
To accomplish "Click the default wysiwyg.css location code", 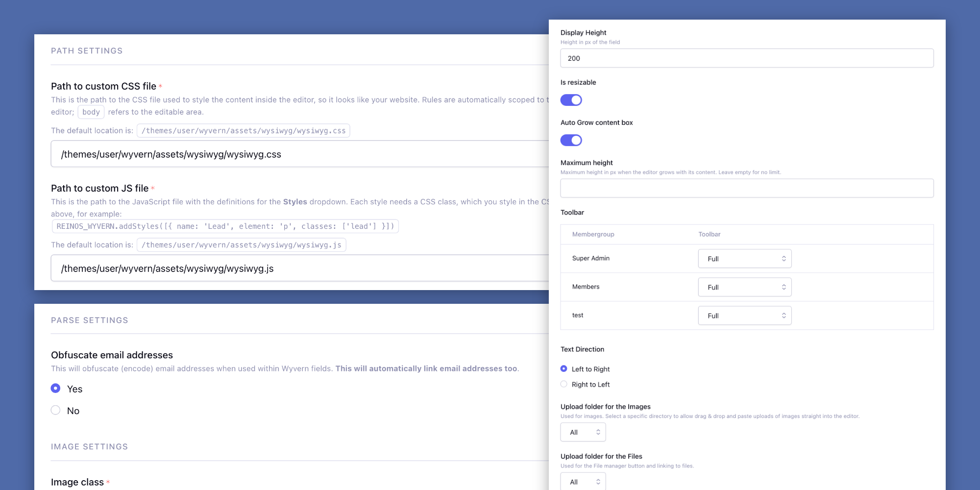I will (244, 131).
